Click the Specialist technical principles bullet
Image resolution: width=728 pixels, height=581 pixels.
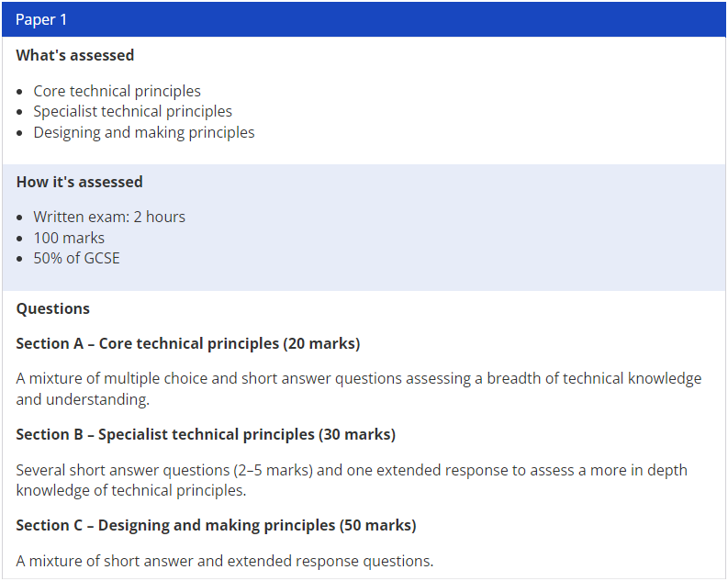(133, 111)
